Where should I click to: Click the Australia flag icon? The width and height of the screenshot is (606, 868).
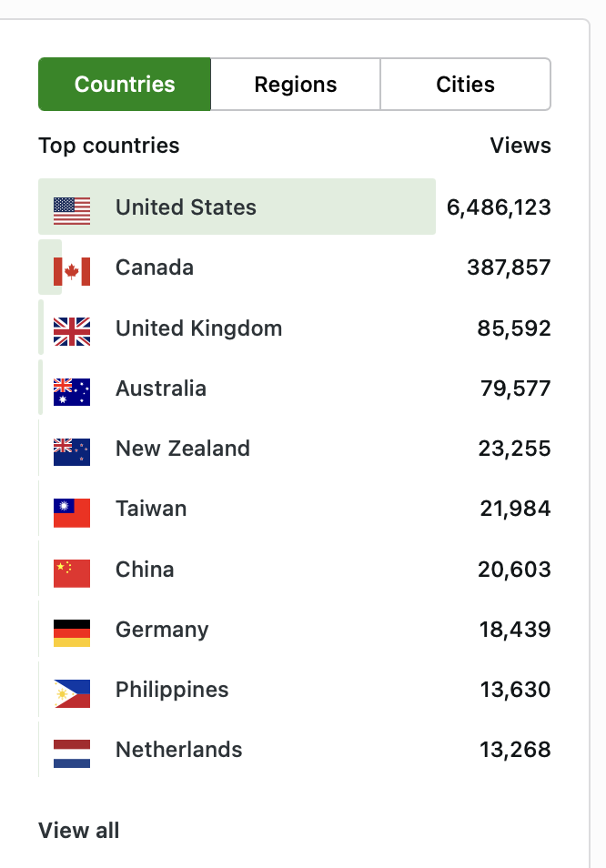(72, 391)
